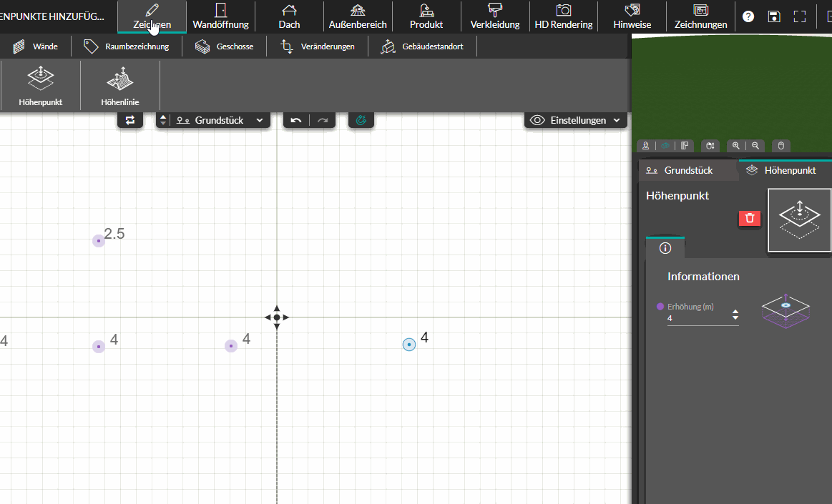Open the Zeichnungen tab

(700, 16)
